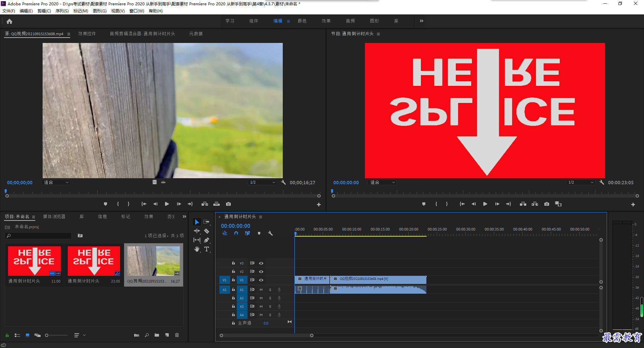Click 00:00:10:00 on timeline ruler
644x348 pixels.
pyautogui.click(x=352, y=229)
